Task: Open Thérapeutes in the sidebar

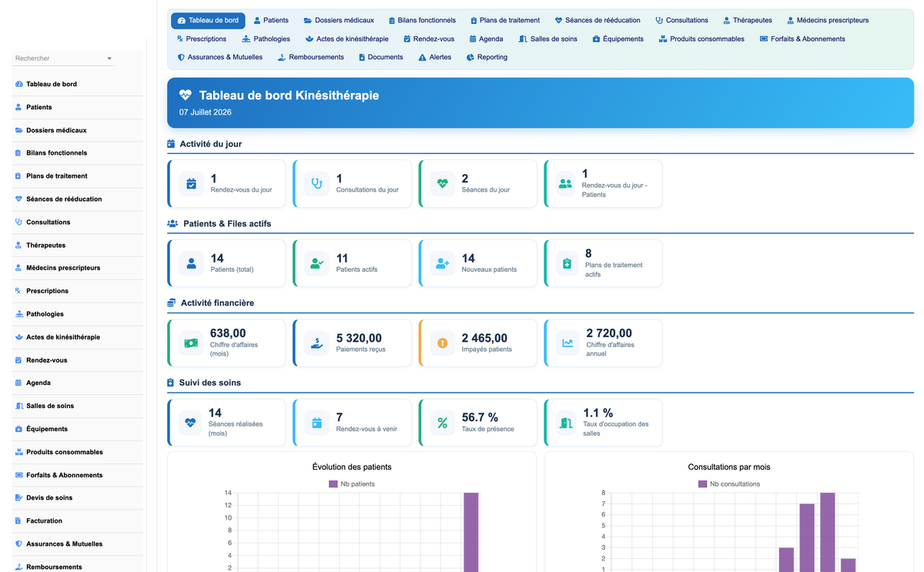Action: pos(78,245)
